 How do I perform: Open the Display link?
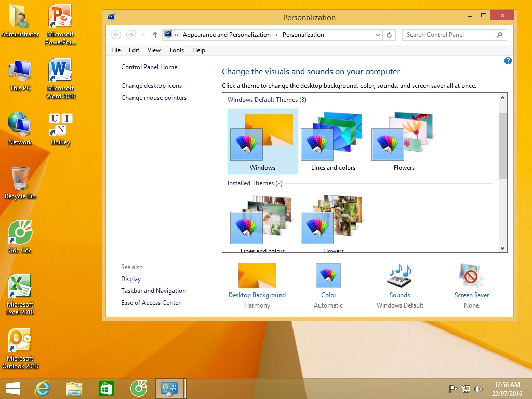[130, 279]
